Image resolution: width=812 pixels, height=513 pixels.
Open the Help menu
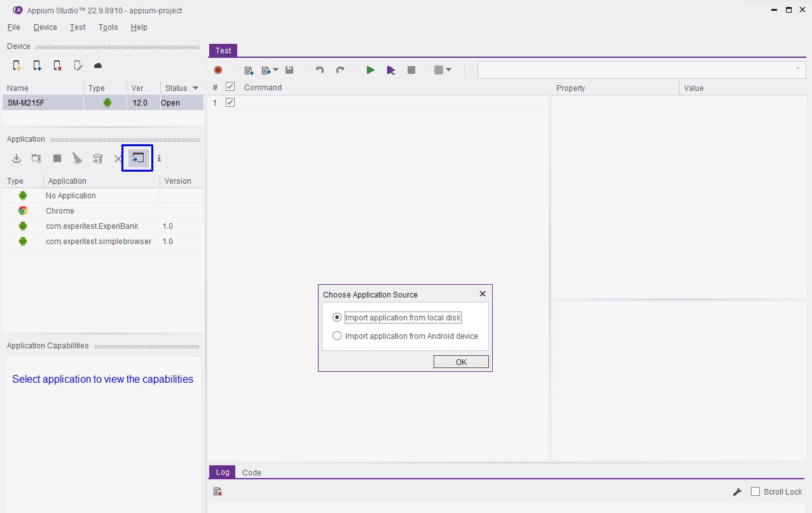[x=139, y=27]
